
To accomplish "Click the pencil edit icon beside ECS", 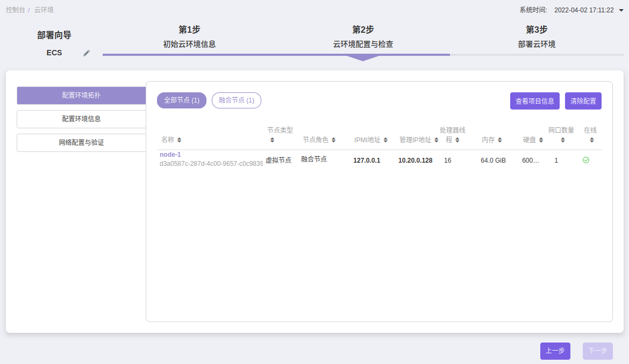I will pyautogui.click(x=87, y=53).
